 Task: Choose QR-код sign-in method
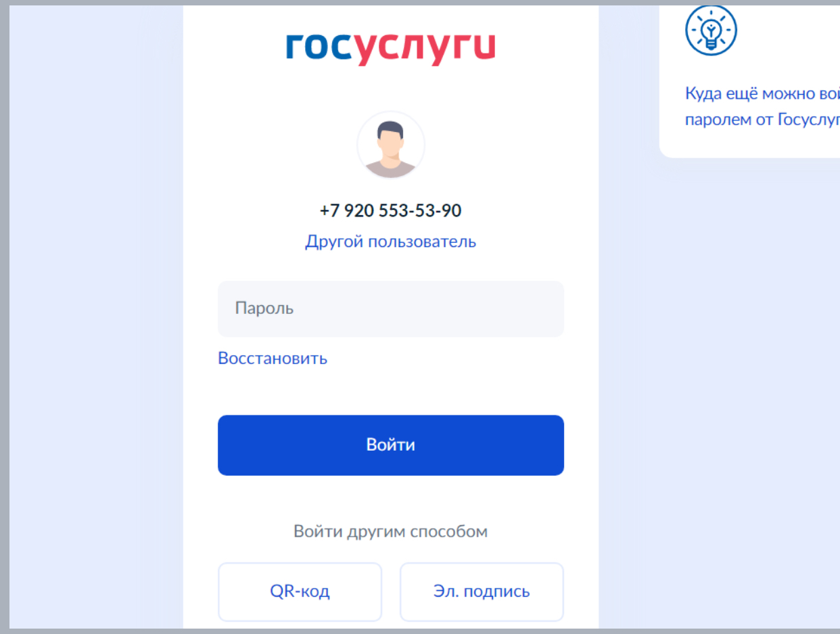pos(300,592)
